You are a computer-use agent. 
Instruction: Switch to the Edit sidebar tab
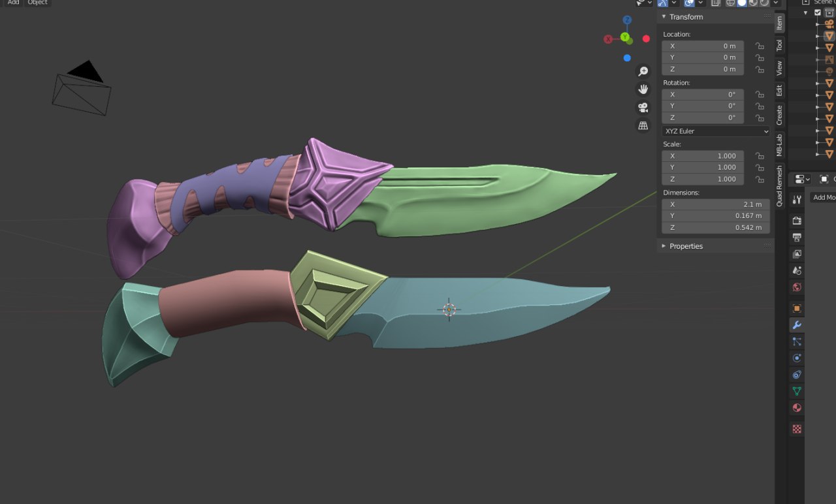tap(780, 90)
